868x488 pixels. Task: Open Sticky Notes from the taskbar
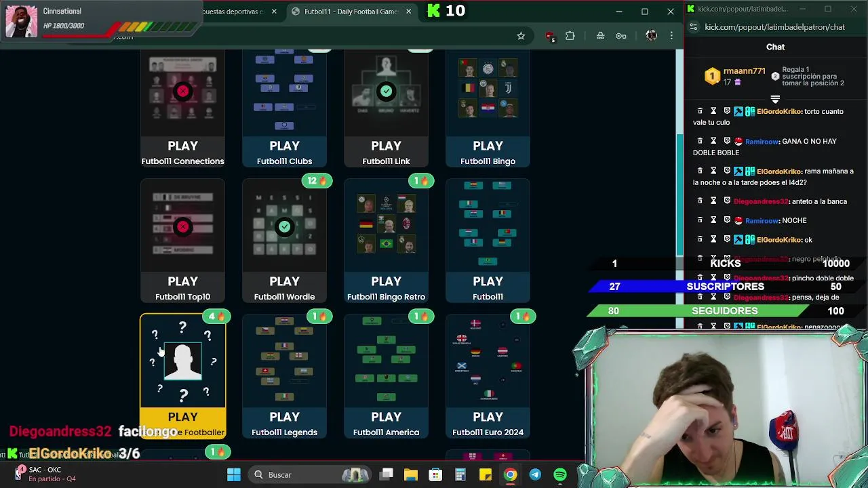486,474
